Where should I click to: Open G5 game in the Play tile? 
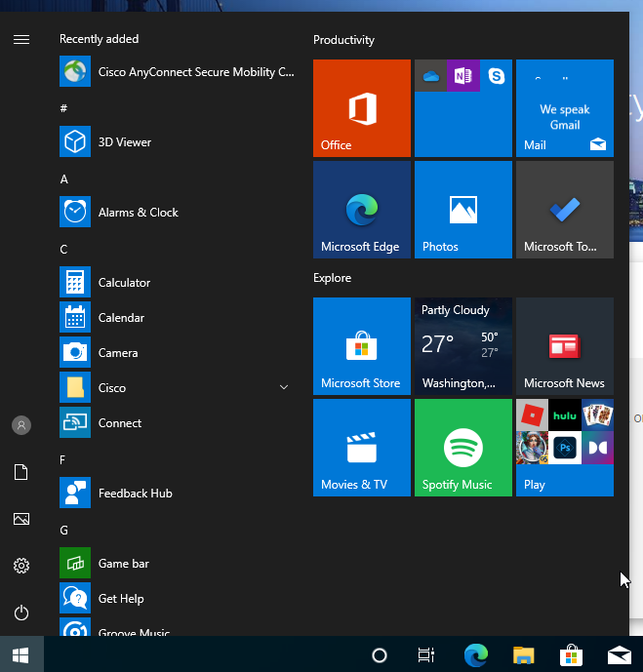pyautogui.click(x=532, y=448)
